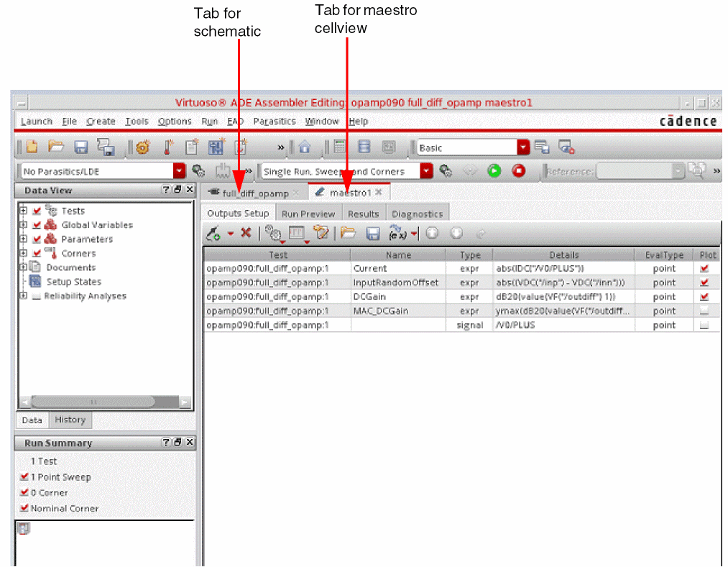Click the Save icon in the main toolbar
Viewport: 728px width, 567px height.
81,147
